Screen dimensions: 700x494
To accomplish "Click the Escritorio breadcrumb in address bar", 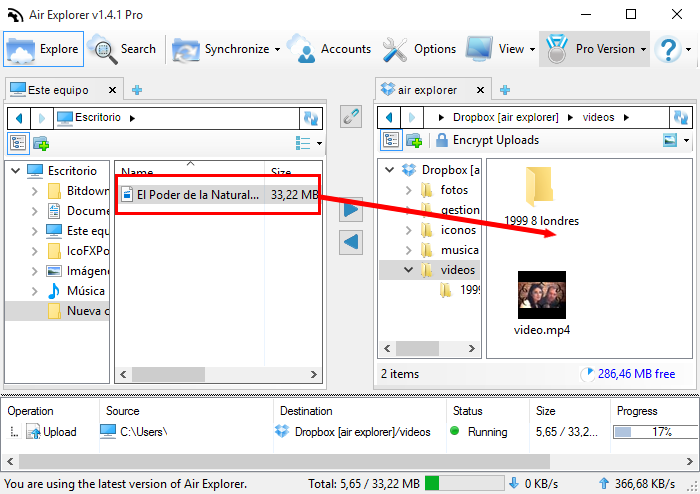I will 97,117.
